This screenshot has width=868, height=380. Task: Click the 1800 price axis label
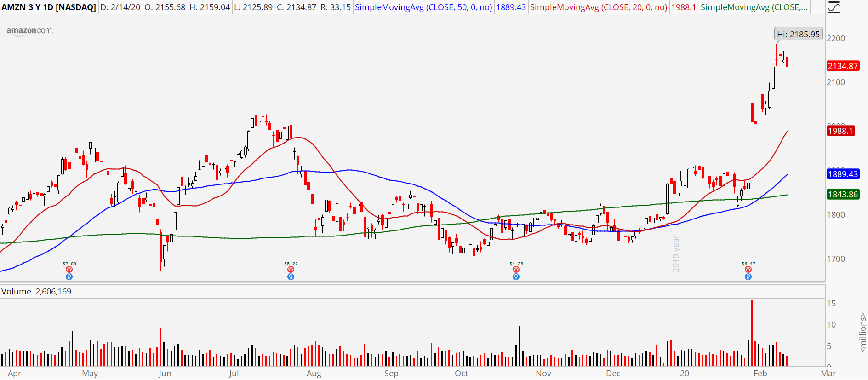coord(836,215)
